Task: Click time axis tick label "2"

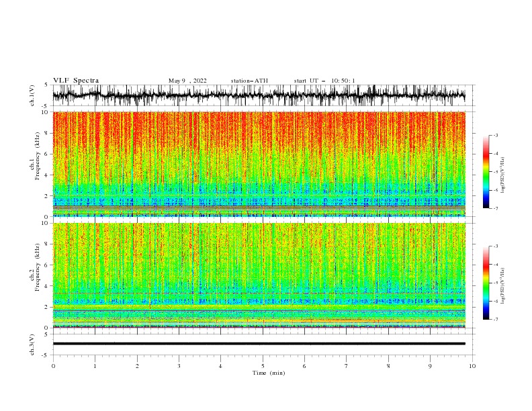Action: (x=137, y=366)
